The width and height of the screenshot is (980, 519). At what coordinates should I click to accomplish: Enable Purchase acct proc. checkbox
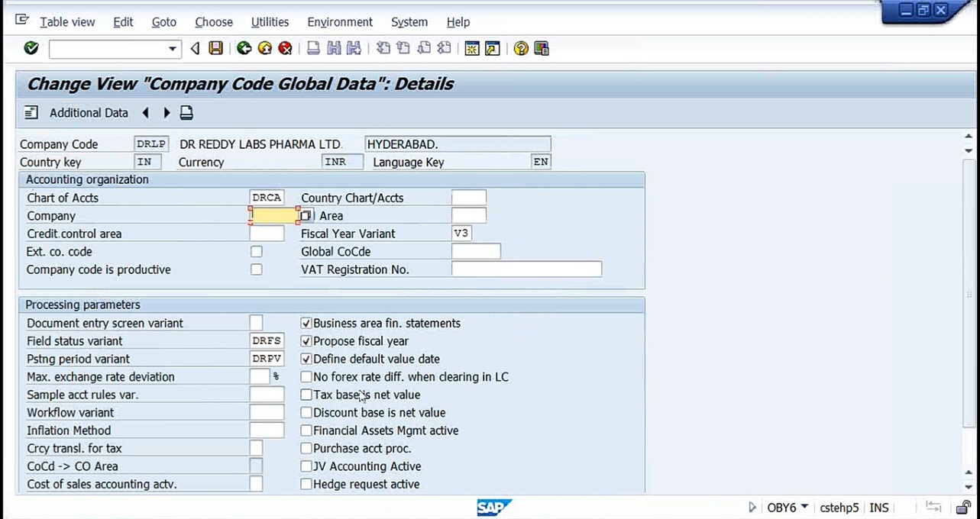pos(306,448)
